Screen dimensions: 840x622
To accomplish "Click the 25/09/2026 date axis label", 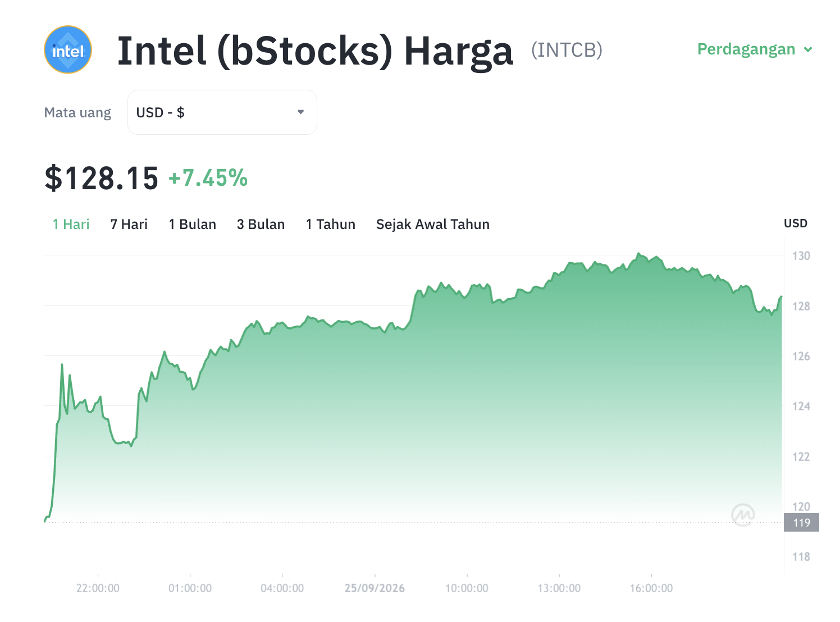I will coord(375,588).
